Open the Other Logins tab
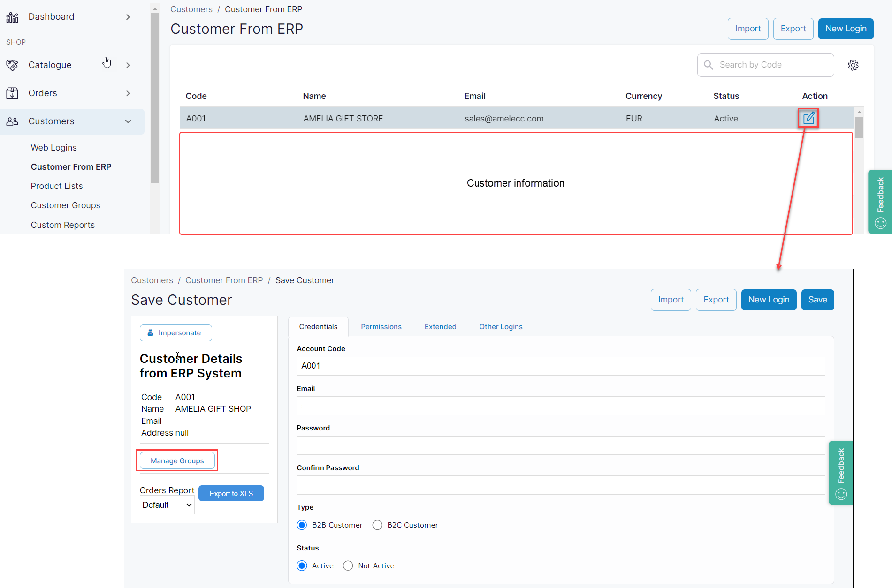Viewport: 892px width, 588px height. tap(501, 327)
